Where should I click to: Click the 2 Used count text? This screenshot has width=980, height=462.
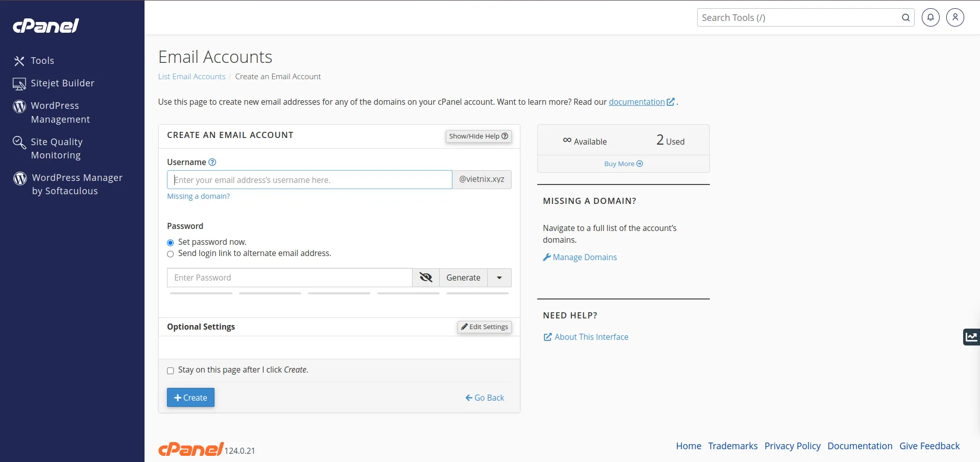pos(671,141)
